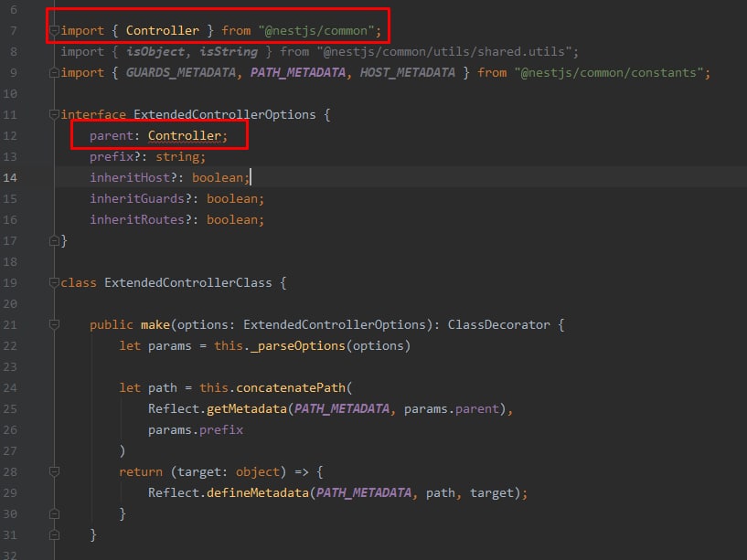Click the underlined Controller type on line 12

click(185, 136)
